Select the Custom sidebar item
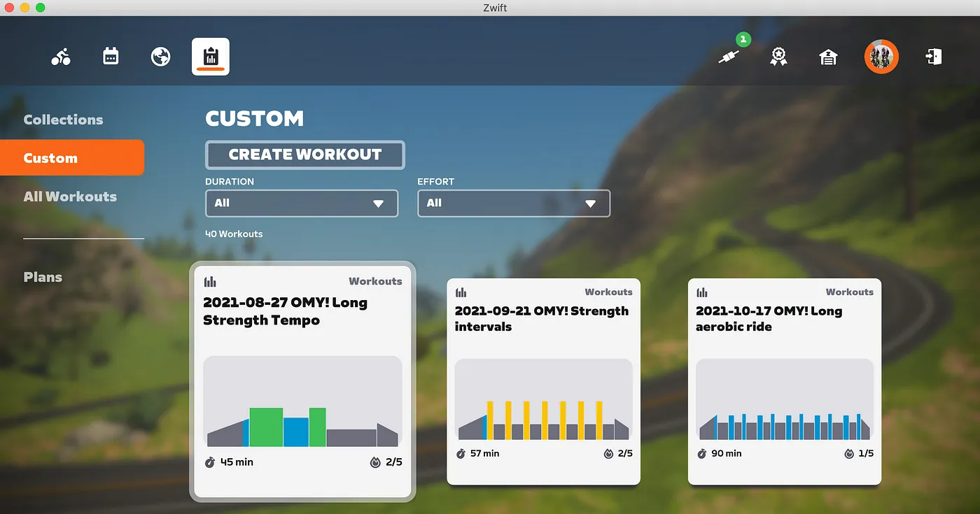Screen dimensions: 980x514 tap(72, 157)
